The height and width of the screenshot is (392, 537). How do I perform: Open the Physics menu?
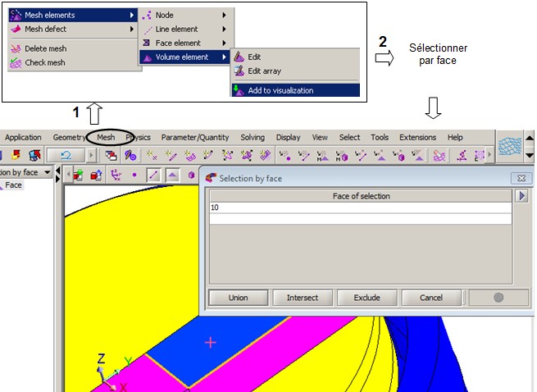pyautogui.click(x=138, y=137)
